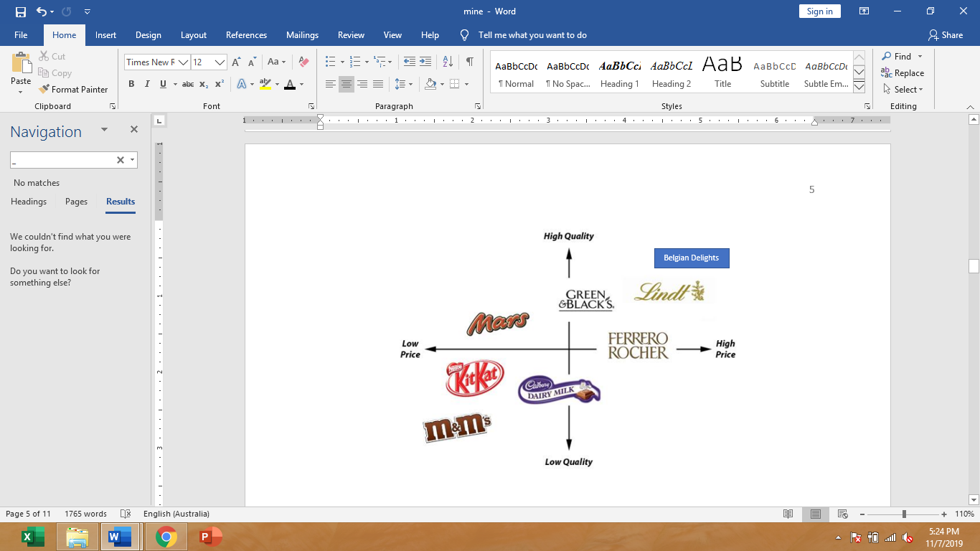
Task: Align text left
Action: (331, 84)
